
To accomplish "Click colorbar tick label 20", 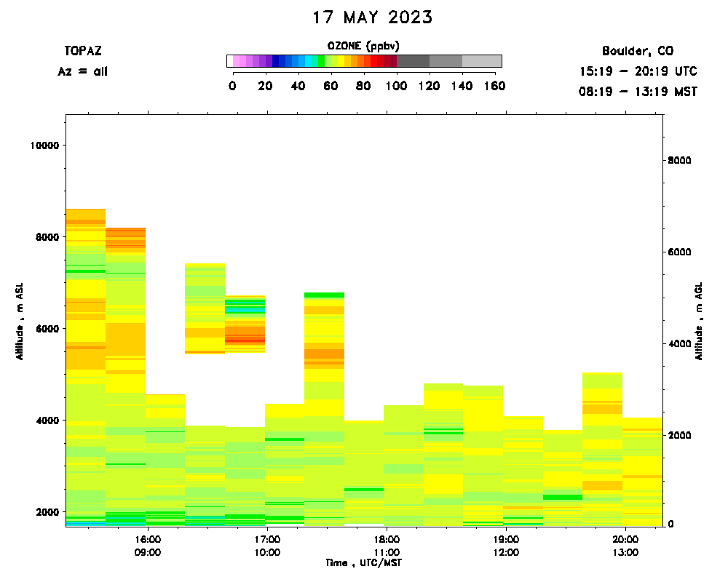I will (x=265, y=86).
